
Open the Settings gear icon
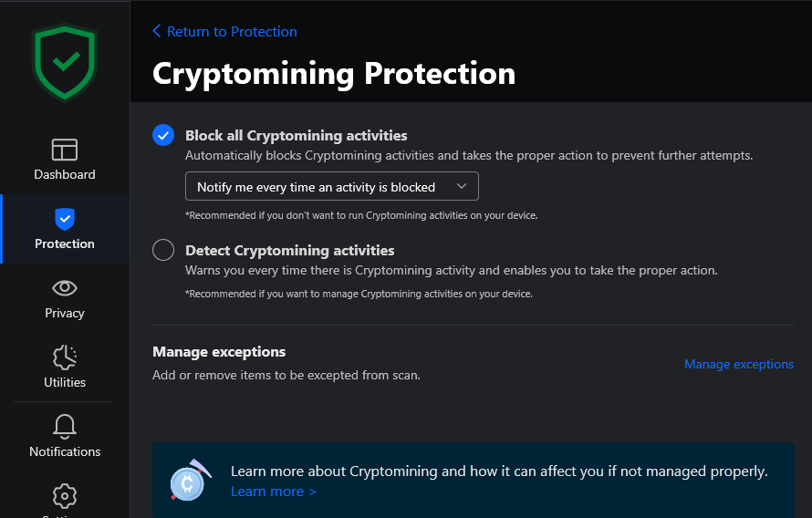(65, 496)
